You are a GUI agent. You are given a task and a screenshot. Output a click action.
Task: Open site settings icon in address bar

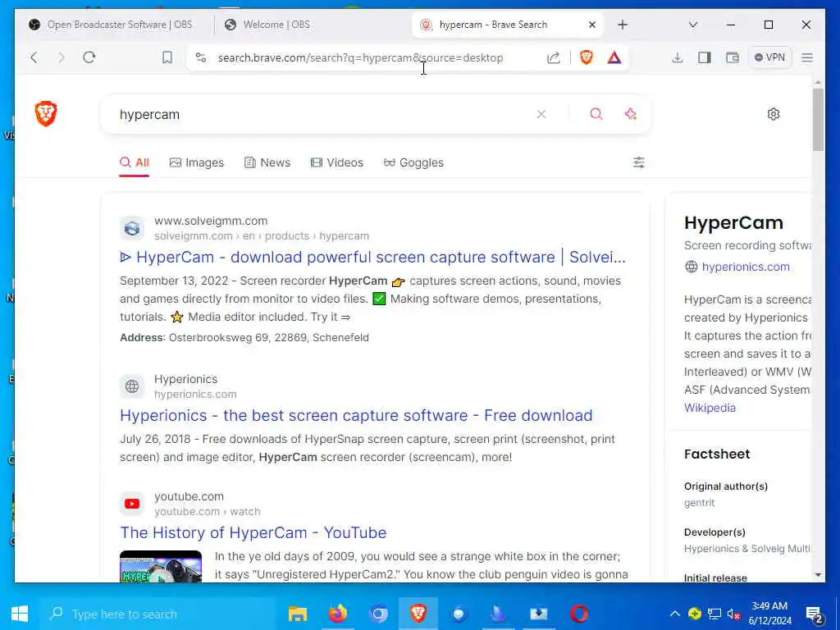click(201, 57)
